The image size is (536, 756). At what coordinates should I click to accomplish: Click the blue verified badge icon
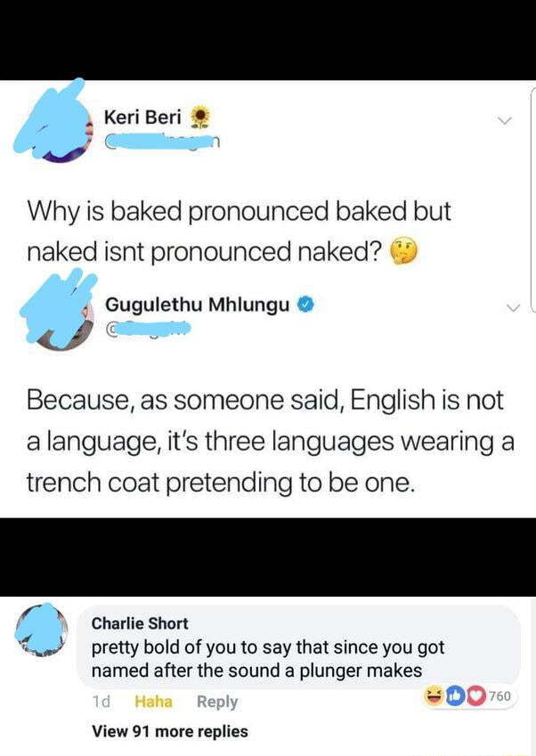point(306,305)
